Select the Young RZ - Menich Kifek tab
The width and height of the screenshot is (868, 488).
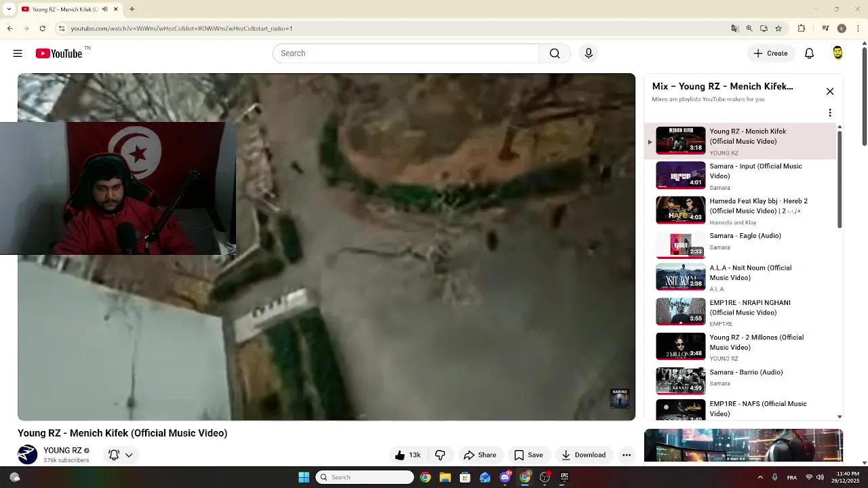pos(65,9)
